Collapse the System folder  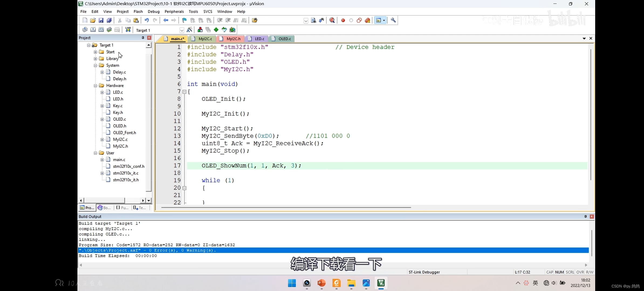[x=95, y=65]
